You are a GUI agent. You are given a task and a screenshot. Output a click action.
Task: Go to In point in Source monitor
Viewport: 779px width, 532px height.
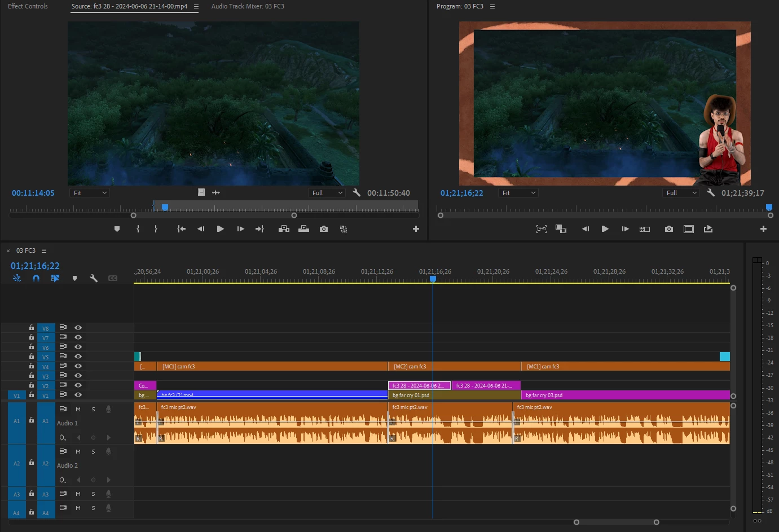tap(181, 229)
